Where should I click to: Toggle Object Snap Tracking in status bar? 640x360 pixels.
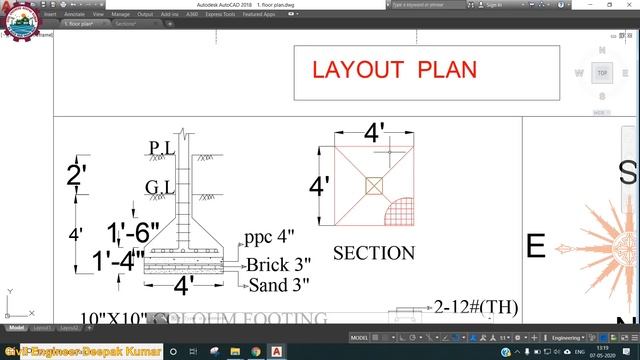444,338
